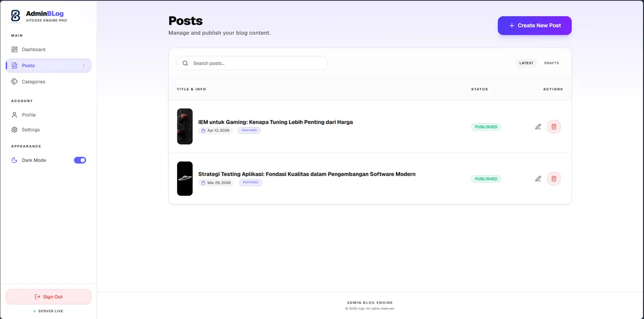
Task: Click the Status column header
Action: click(479, 89)
